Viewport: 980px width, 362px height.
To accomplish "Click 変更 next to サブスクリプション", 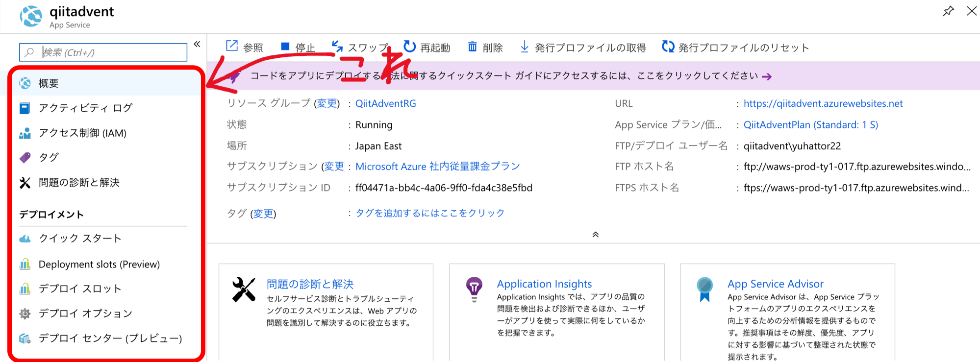I will pos(334,167).
